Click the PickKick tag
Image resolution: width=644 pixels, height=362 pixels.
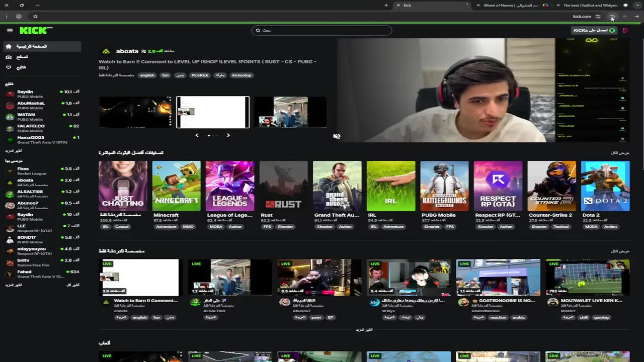click(x=200, y=75)
